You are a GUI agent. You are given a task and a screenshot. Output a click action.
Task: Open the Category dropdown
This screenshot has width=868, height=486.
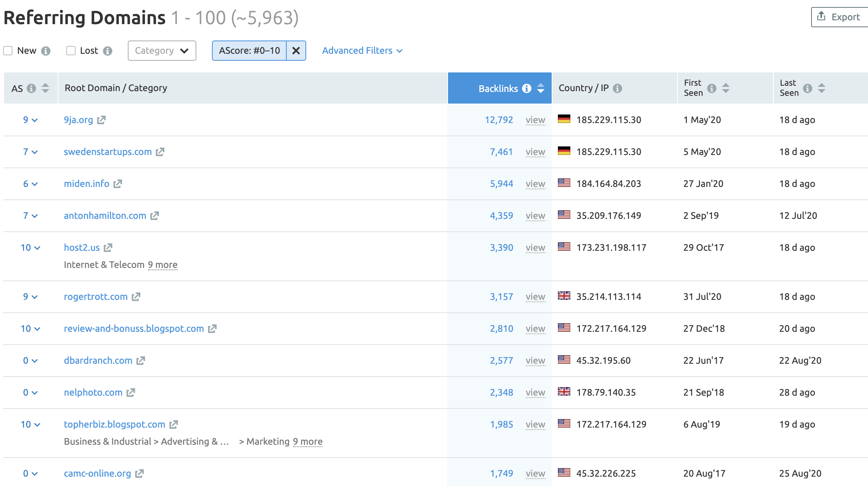[162, 51]
